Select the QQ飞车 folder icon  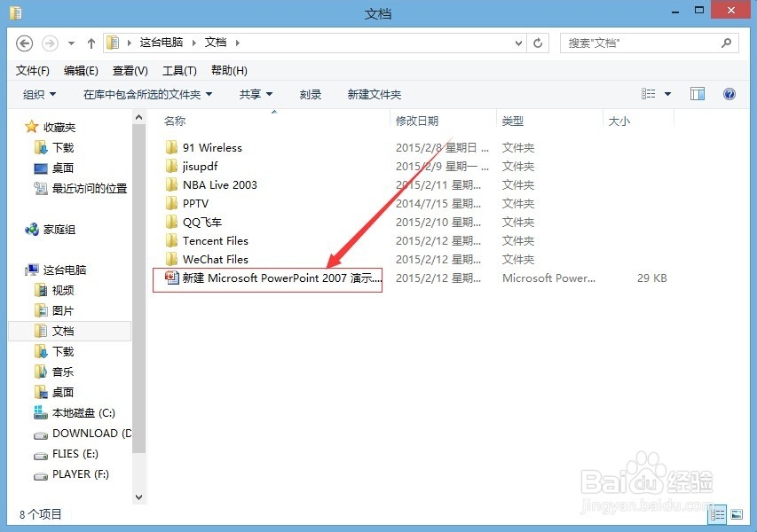pyautogui.click(x=171, y=223)
